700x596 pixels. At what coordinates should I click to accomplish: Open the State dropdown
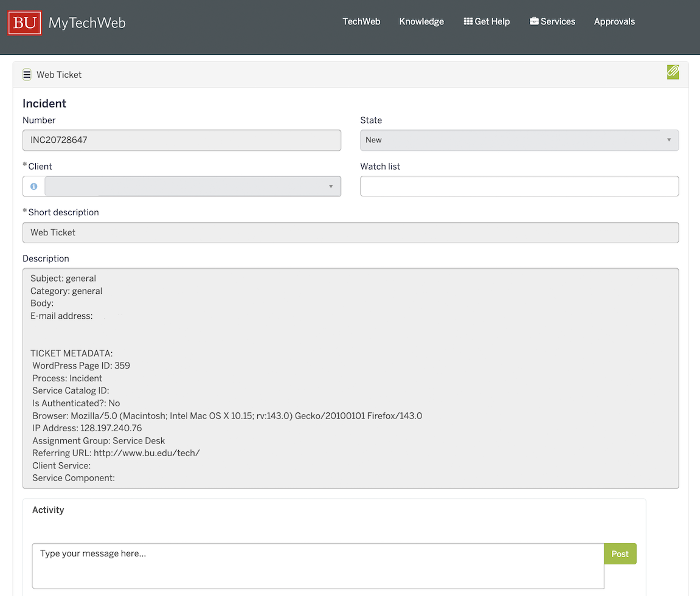(x=519, y=140)
